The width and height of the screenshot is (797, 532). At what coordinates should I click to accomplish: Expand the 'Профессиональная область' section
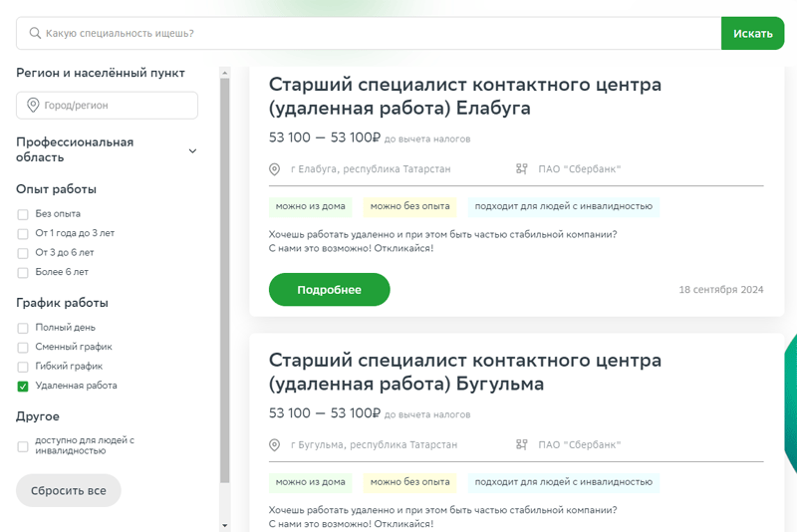[x=192, y=151]
